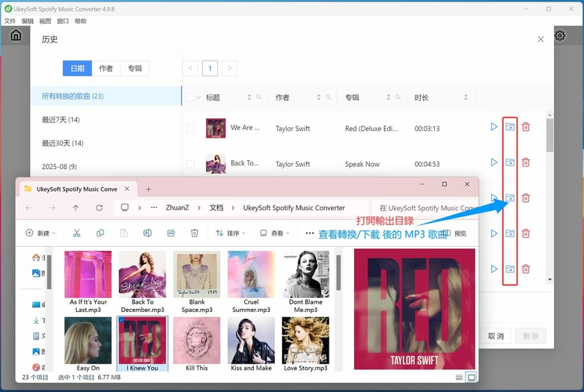Image resolution: width=584 pixels, height=392 pixels.
Task: Open output folder for We Are row
Action: [510, 127]
